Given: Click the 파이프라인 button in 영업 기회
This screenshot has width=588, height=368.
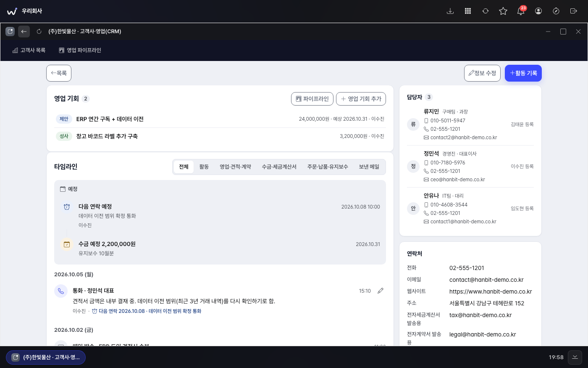Looking at the screenshot, I should (312, 99).
